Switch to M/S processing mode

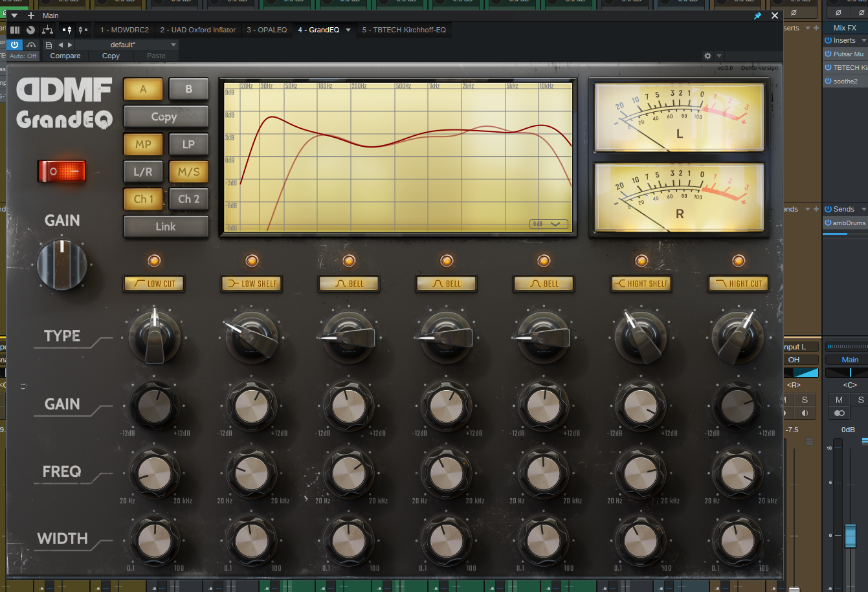188,171
